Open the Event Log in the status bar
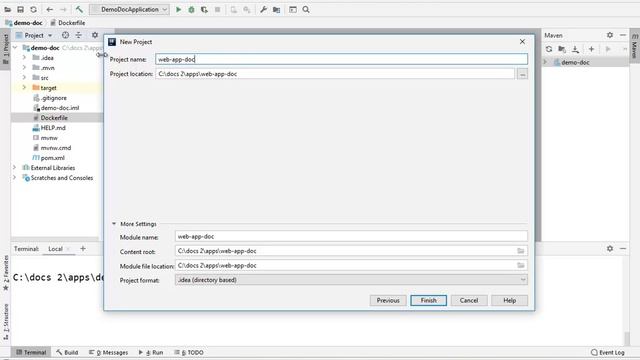The height and width of the screenshot is (360, 640). 608,352
